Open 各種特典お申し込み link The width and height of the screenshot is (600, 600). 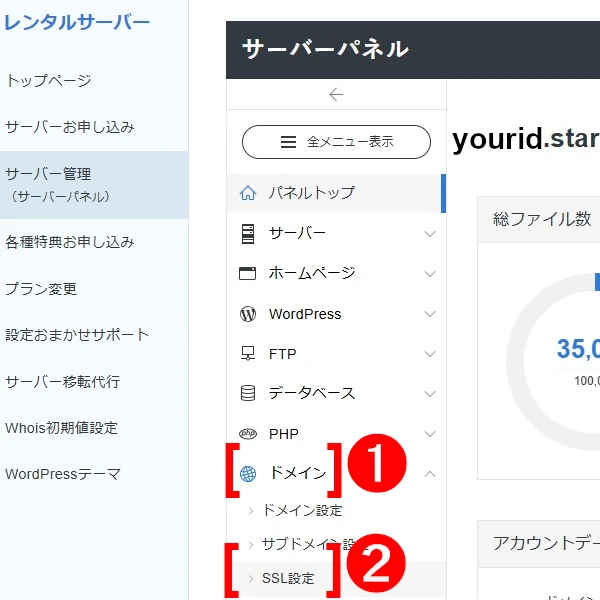tap(70, 242)
